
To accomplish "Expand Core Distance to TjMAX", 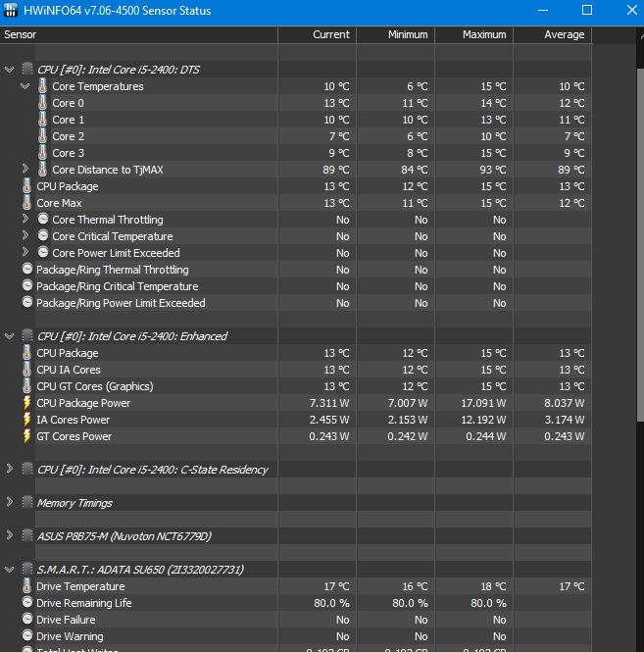I will pos(25,169).
